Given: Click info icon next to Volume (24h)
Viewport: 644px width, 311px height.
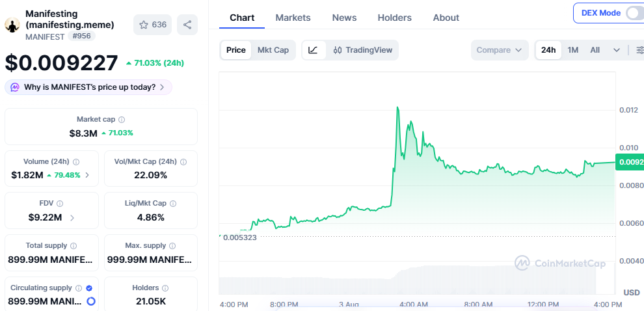Looking at the screenshot, I should coord(76,162).
